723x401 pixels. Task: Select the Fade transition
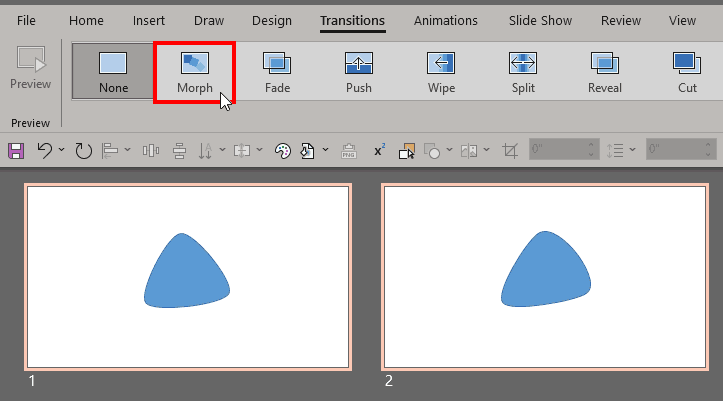pyautogui.click(x=278, y=71)
